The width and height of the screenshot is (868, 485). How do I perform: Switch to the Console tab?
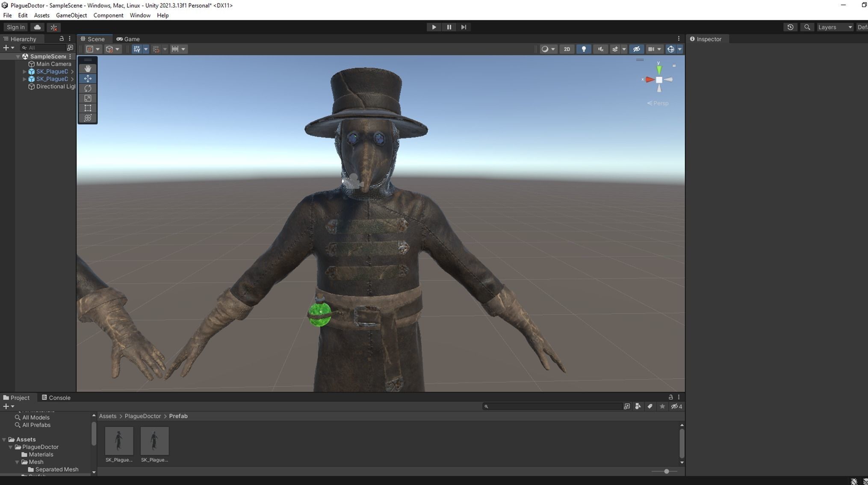click(56, 398)
